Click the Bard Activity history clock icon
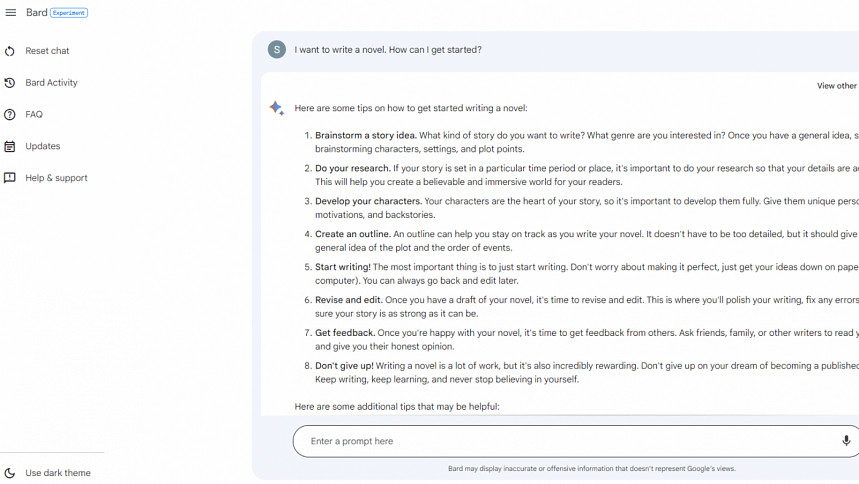 (x=10, y=83)
